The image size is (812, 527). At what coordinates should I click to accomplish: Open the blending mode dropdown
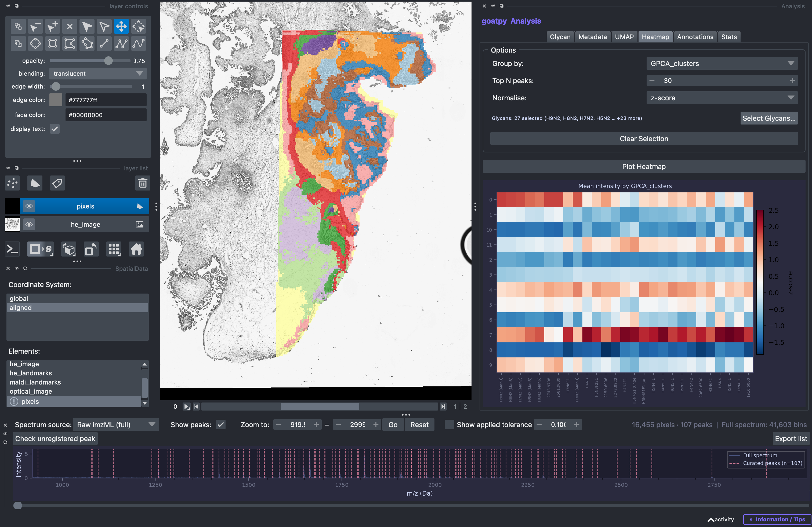pyautogui.click(x=98, y=74)
